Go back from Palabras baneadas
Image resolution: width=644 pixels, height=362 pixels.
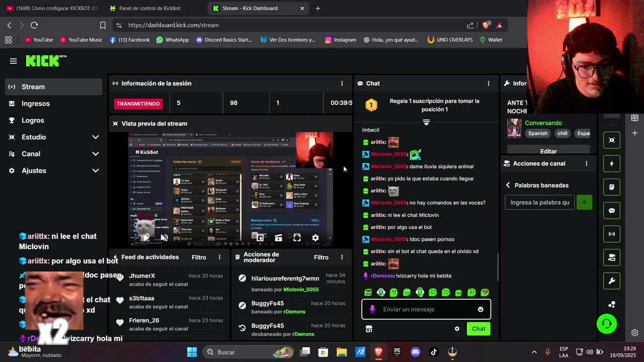[508, 185]
